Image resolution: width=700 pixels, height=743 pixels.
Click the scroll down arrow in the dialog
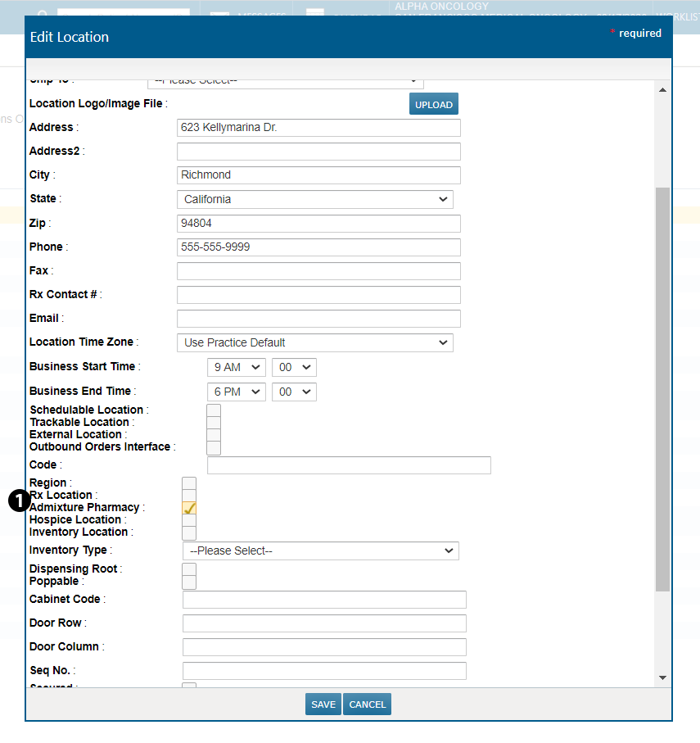pyautogui.click(x=662, y=677)
